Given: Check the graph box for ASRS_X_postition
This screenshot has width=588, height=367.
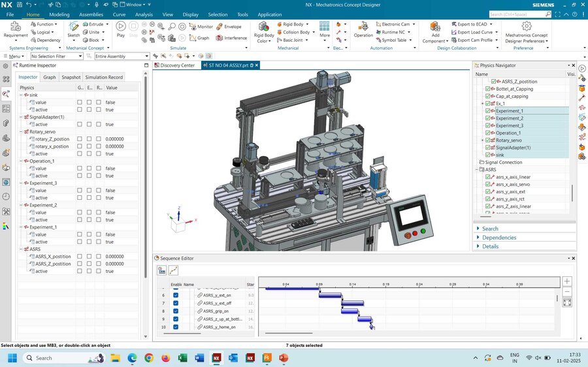Looking at the screenshot, I should pos(80,256).
